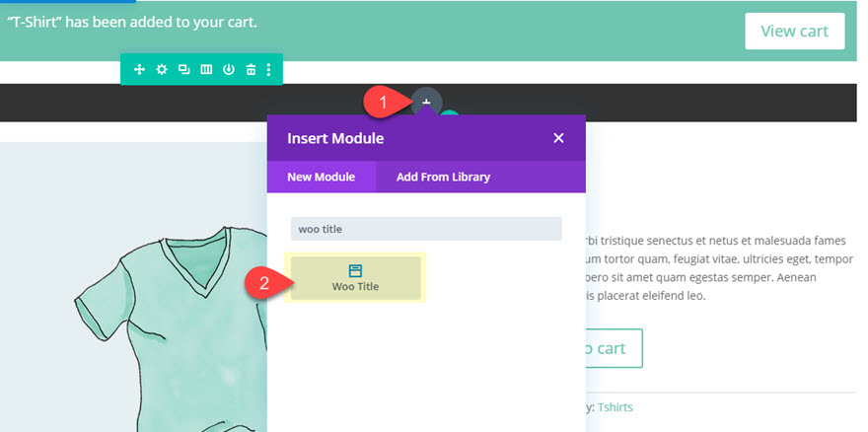This screenshot has height=432, width=868.
Task: Click the gray plus add module button
Action: pyautogui.click(x=426, y=103)
